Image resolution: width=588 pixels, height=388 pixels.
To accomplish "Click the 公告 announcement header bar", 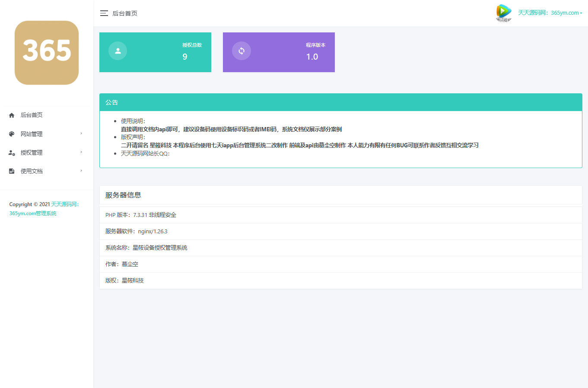I will pyautogui.click(x=341, y=102).
